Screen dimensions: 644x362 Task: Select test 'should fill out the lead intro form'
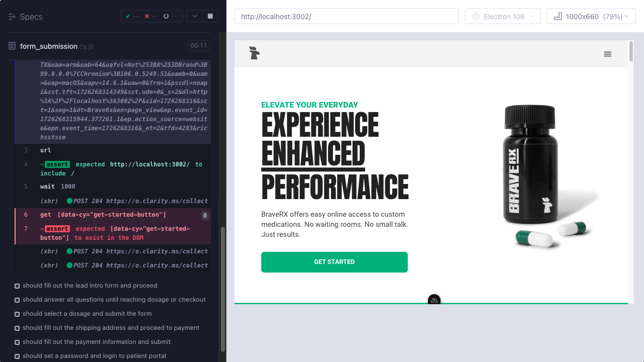point(90,286)
